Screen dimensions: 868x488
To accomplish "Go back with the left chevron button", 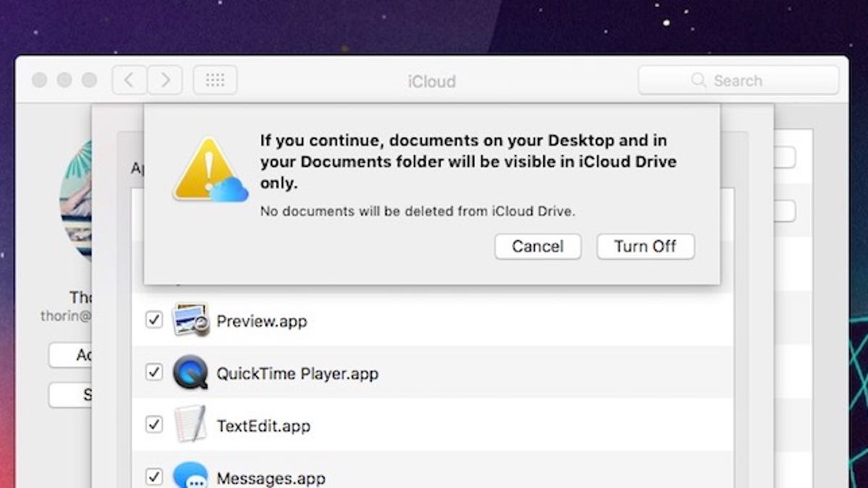I will point(129,80).
